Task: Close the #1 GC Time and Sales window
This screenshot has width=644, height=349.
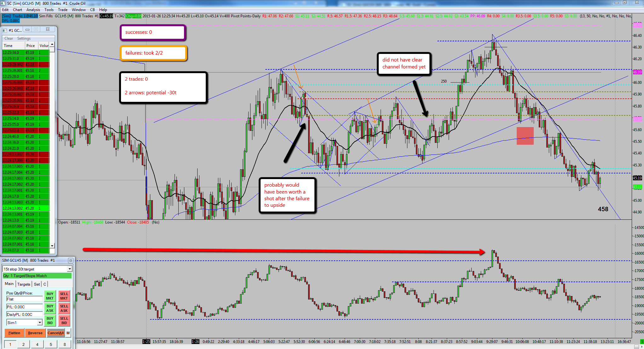Action: 48,29
